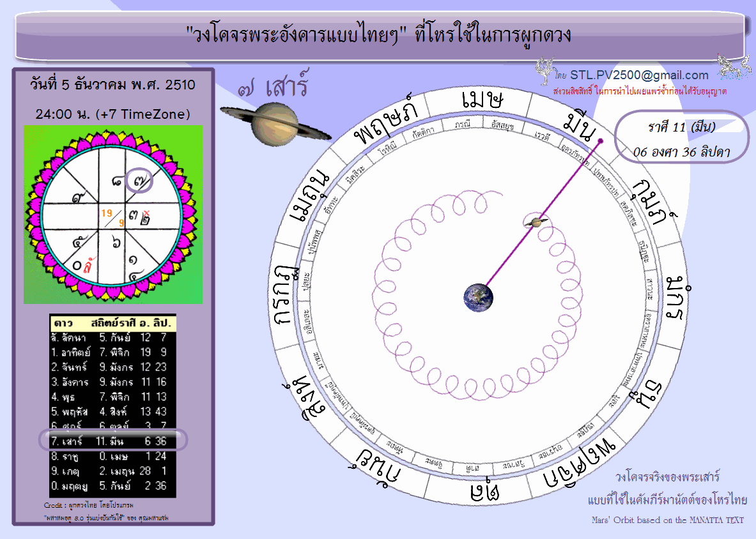756x539 pixels.
Task: Click the Mars' Orbit based on MANATTA TEXT line
Action: coord(668,520)
